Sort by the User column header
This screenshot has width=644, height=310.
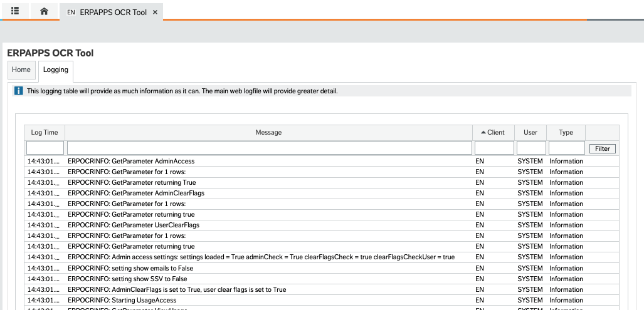531,132
